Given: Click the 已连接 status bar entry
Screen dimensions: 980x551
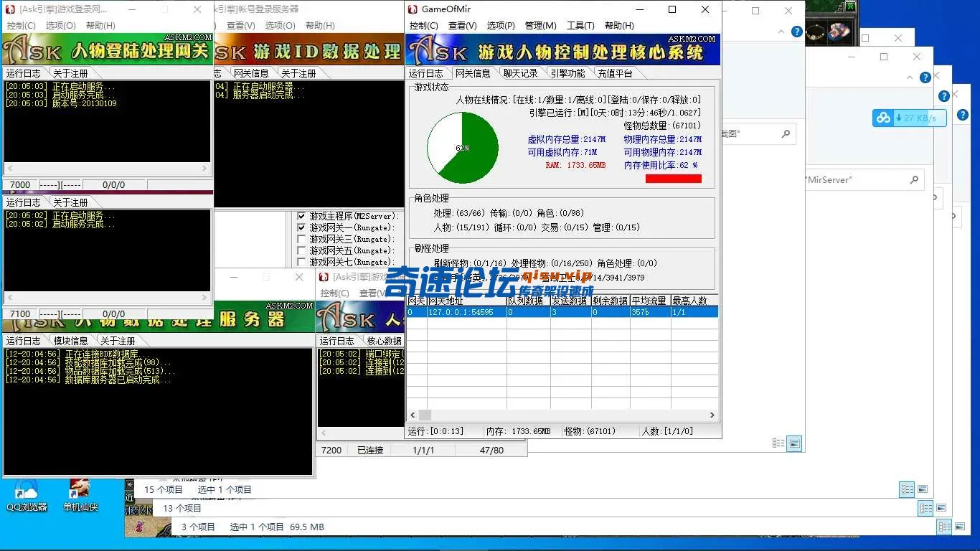Looking at the screenshot, I should coord(370,450).
